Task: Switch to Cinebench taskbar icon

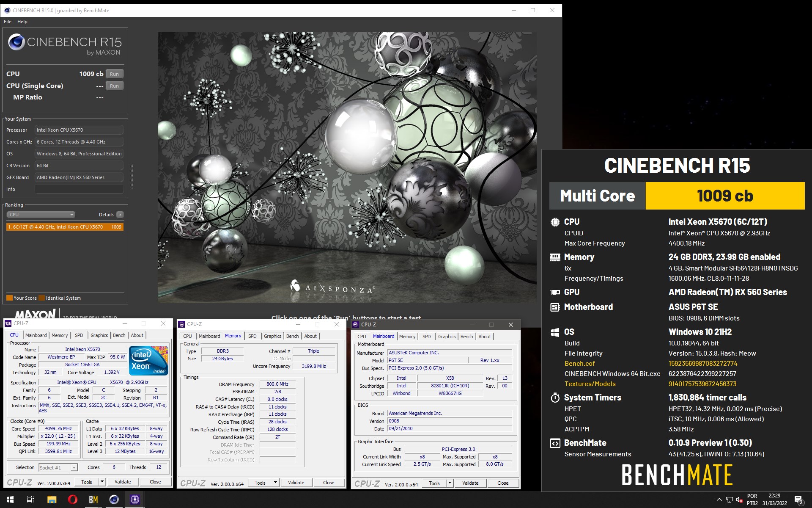Action: tap(114, 500)
